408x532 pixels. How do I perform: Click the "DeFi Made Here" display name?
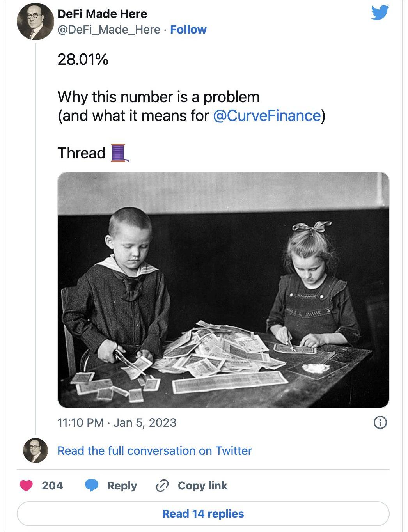(x=102, y=14)
